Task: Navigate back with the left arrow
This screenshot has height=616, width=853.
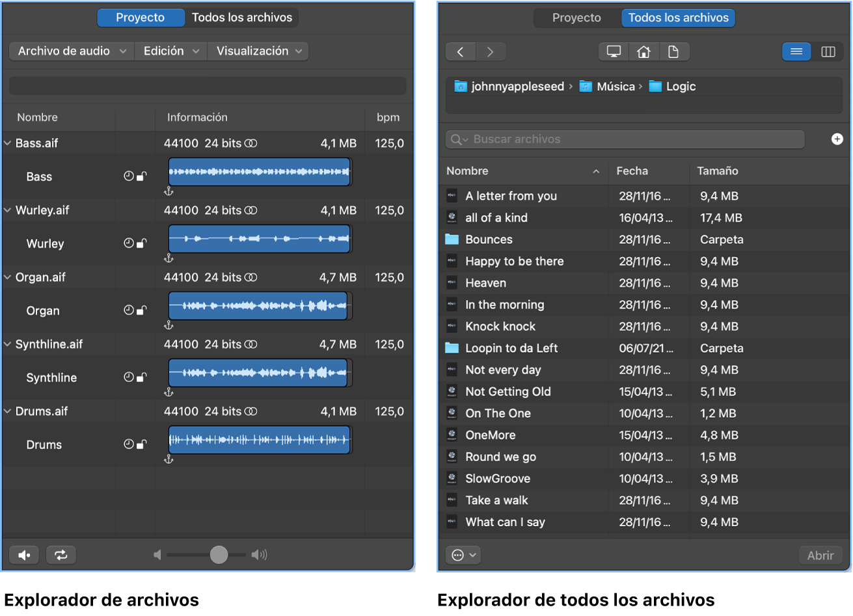Action: (461, 51)
